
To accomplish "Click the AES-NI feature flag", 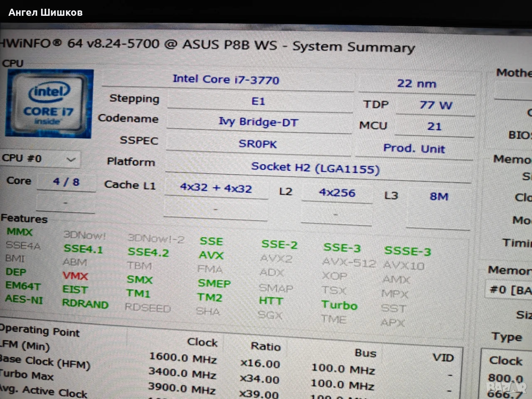I will pyautogui.click(x=24, y=299).
